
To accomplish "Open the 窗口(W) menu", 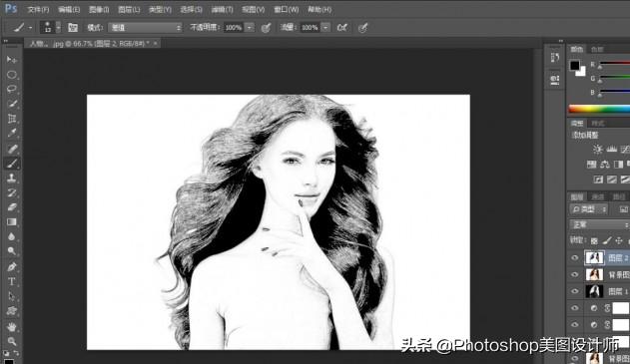I will [287, 9].
